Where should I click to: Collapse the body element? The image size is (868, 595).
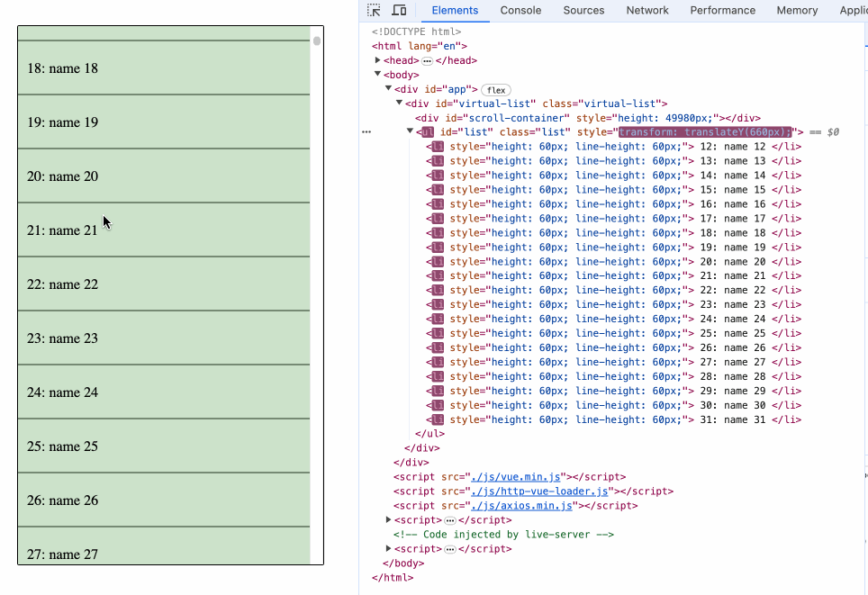pyautogui.click(x=378, y=75)
